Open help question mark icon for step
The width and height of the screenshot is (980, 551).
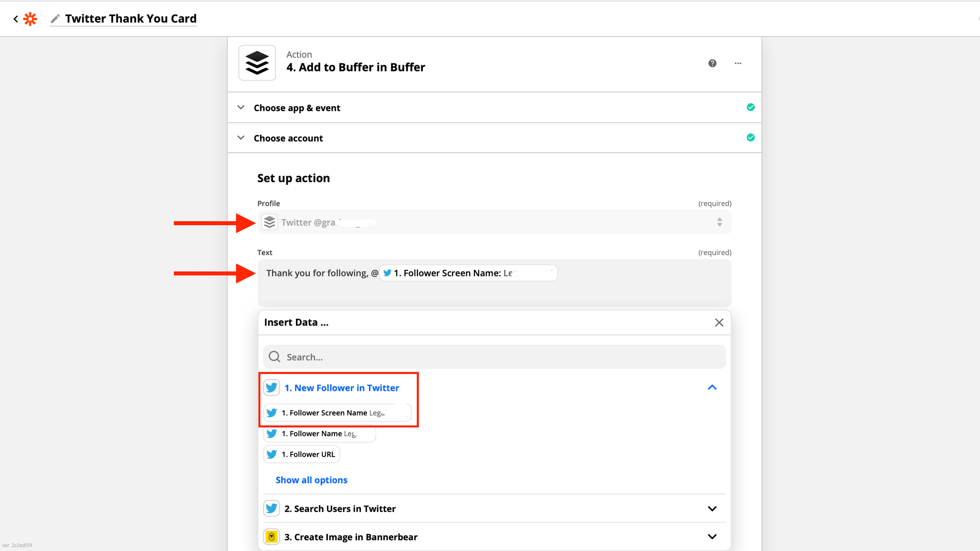click(712, 63)
